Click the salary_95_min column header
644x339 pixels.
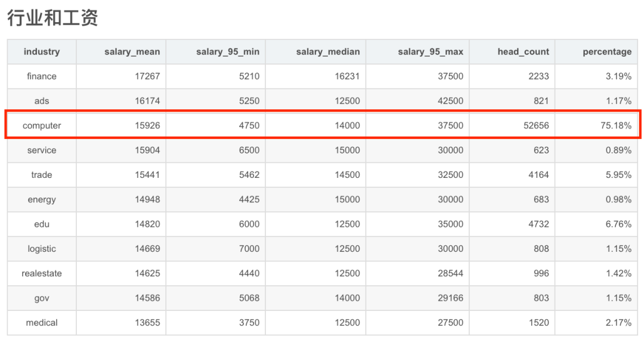click(x=216, y=52)
